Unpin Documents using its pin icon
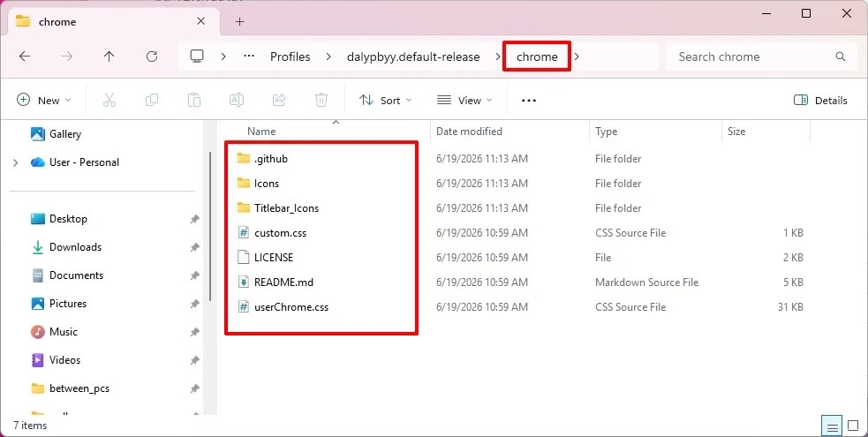The height and width of the screenshot is (437, 868). [x=195, y=275]
